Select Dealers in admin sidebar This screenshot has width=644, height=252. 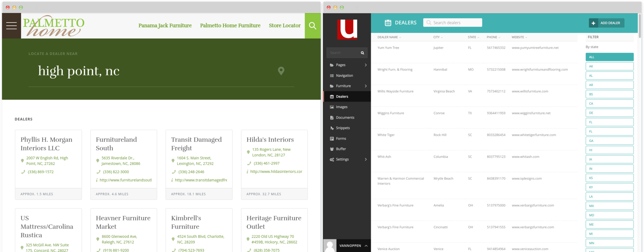click(347, 97)
